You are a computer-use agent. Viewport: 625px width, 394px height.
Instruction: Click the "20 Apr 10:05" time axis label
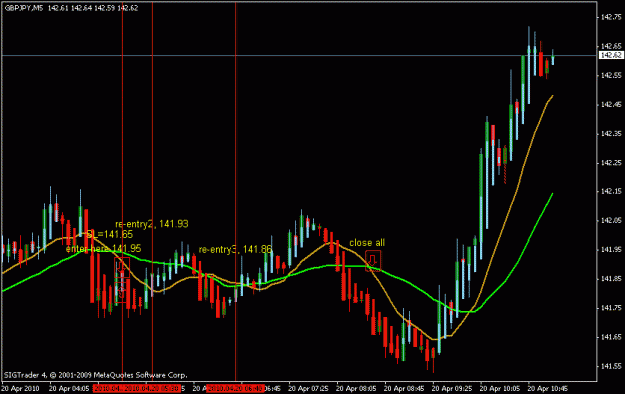pyautogui.click(x=500, y=388)
